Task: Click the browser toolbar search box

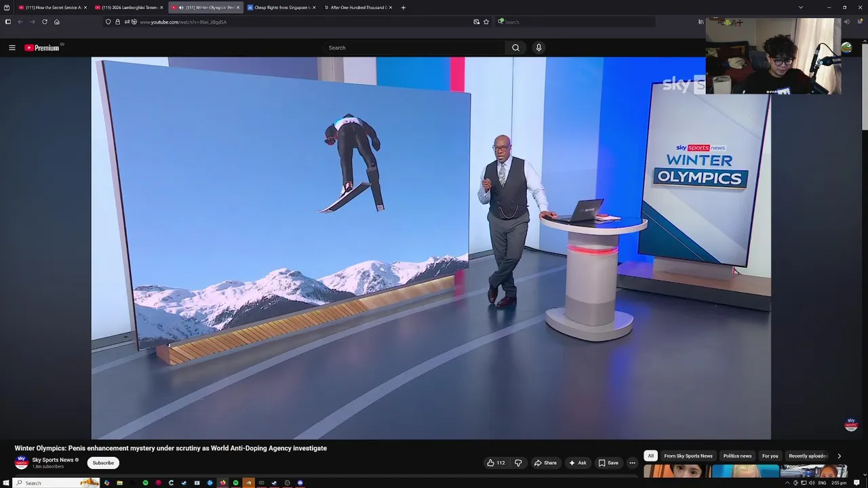Action: pos(576,22)
